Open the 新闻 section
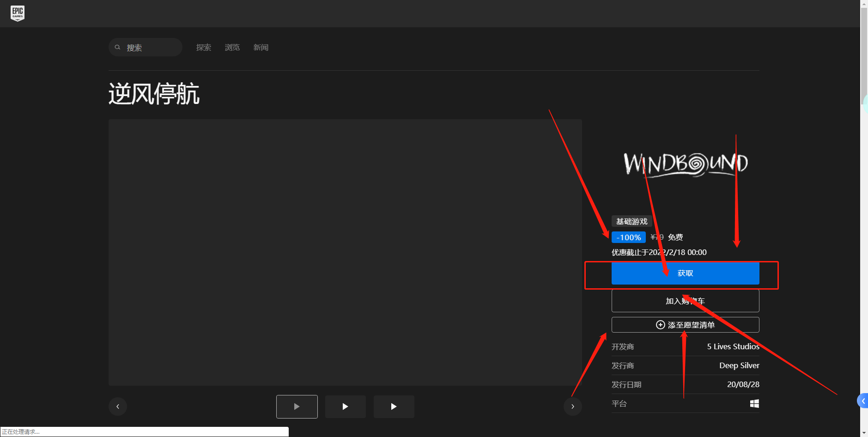The height and width of the screenshot is (437, 868). point(261,47)
